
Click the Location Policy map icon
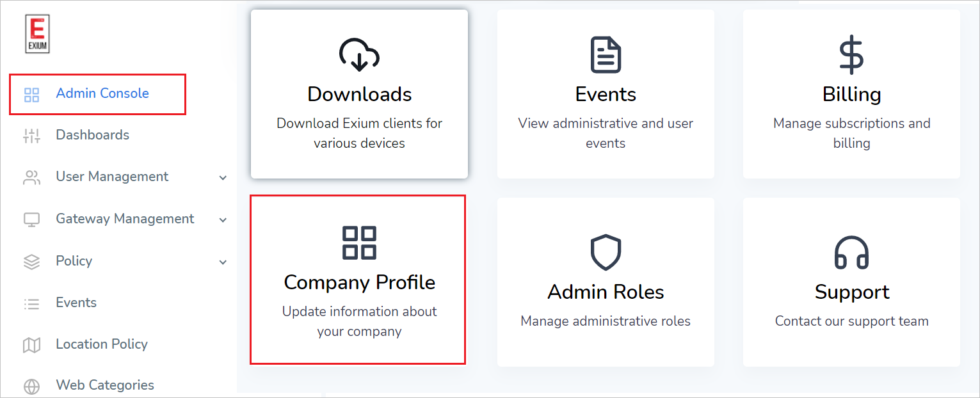click(31, 346)
